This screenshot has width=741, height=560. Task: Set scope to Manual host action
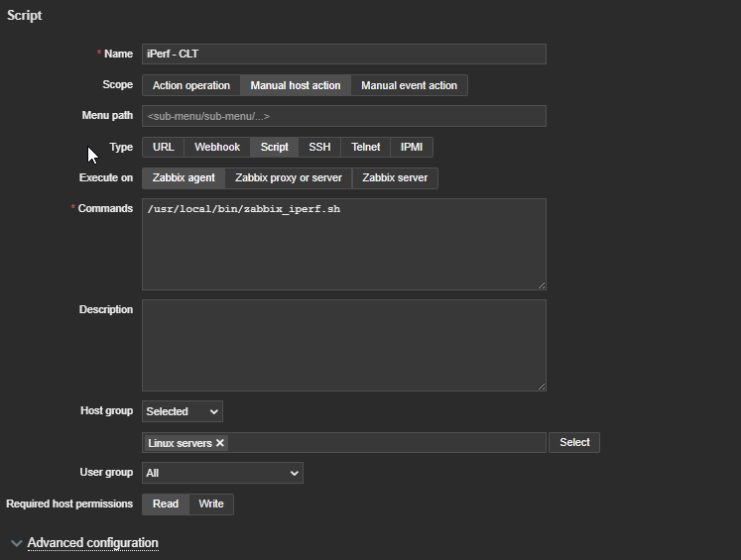[x=296, y=85]
